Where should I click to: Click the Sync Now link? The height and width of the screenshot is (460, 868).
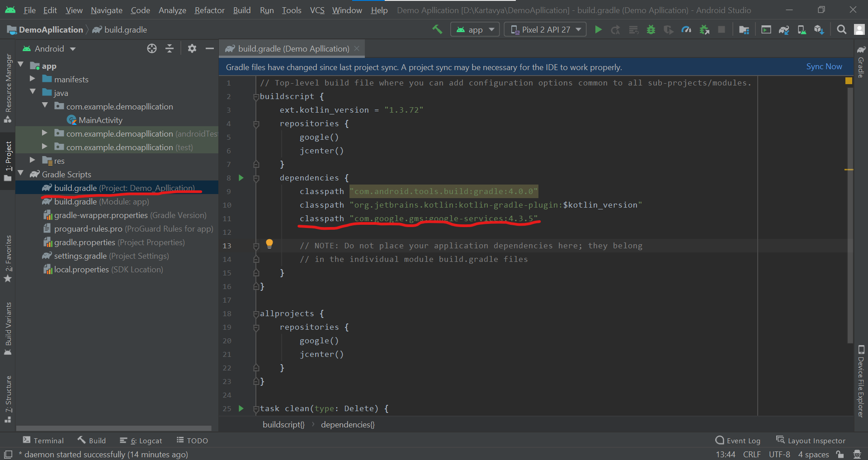point(824,66)
